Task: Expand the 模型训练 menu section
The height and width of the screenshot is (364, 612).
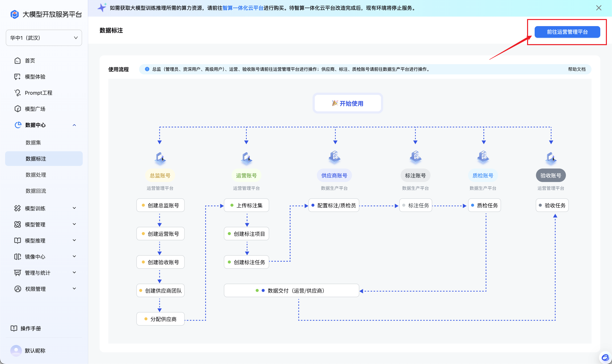Action: click(74, 208)
